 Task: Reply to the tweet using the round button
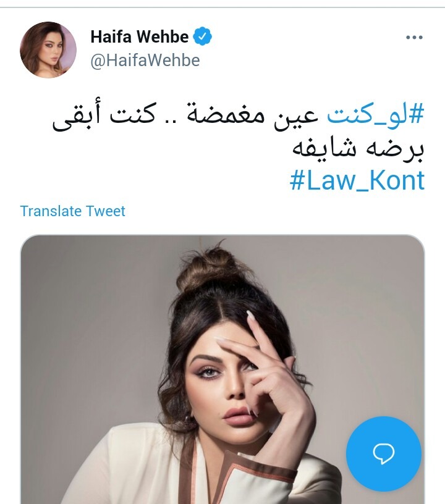tap(384, 454)
